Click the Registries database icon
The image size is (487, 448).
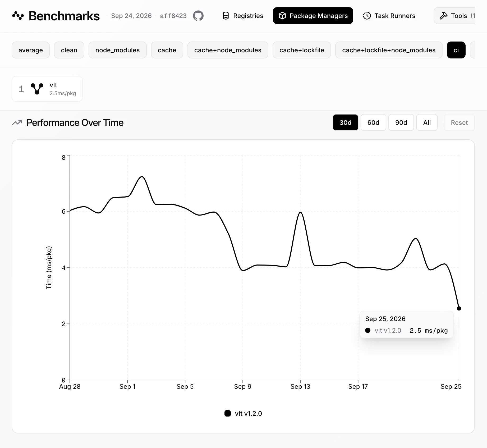(x=226, y=16)
